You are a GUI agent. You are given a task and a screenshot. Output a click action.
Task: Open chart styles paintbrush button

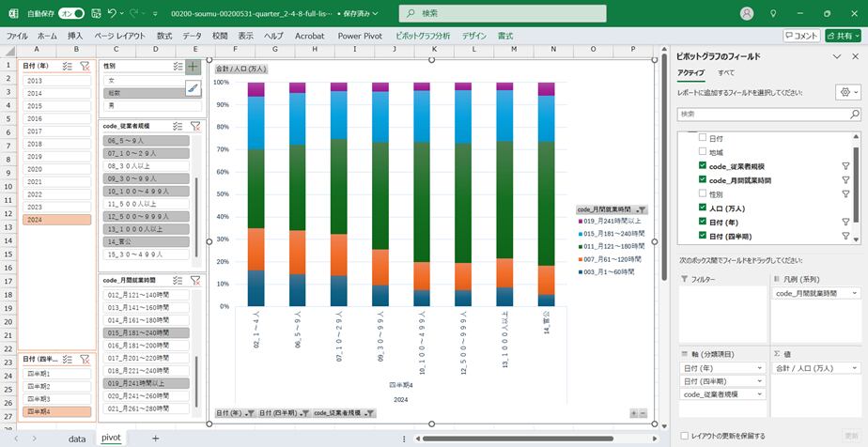(x=193, y=87)
